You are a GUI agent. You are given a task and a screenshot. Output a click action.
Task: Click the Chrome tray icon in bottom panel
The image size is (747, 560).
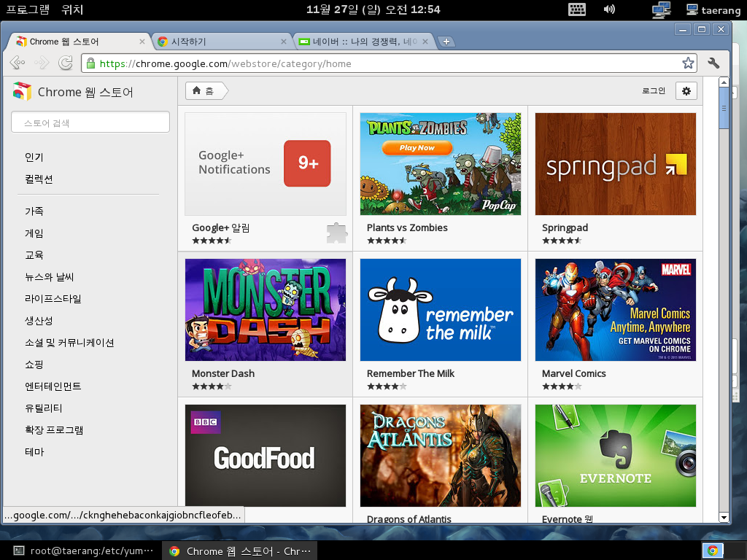(713, 551)
